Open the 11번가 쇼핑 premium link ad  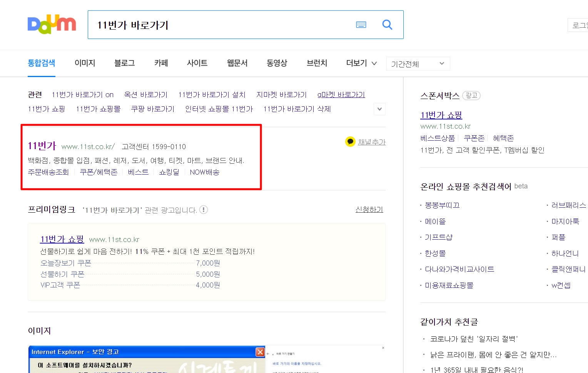[x=62, y=239]
